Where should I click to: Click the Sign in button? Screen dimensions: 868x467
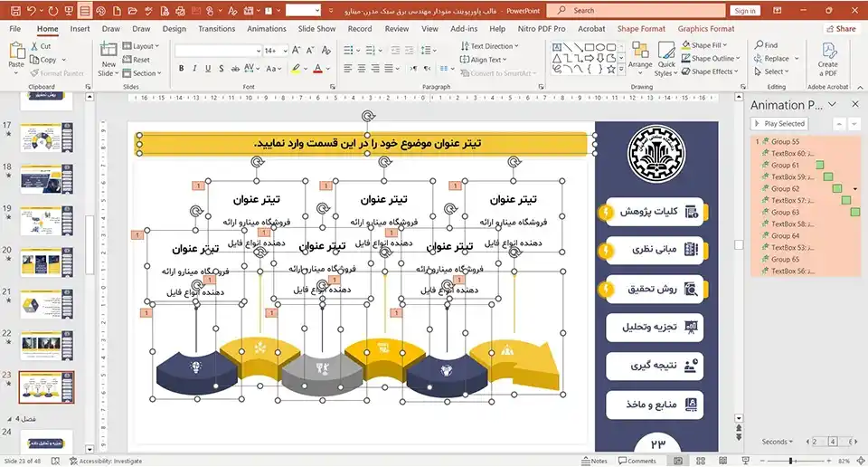pyautogui.click(x=744, y=11)
